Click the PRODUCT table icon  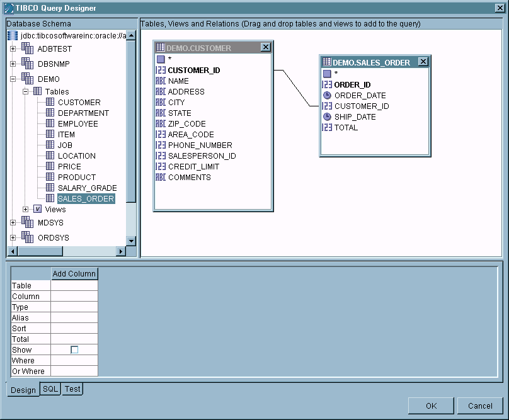click(x=50, y=177)
